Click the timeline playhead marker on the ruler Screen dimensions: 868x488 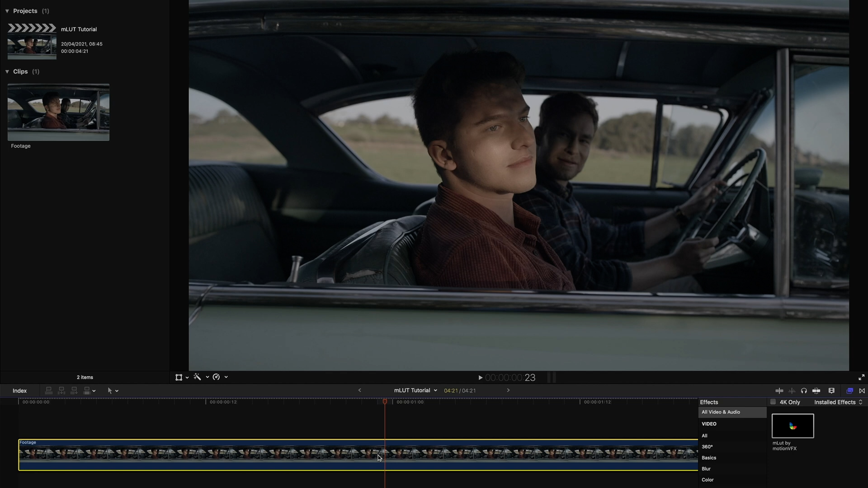(x=385, y=401)
